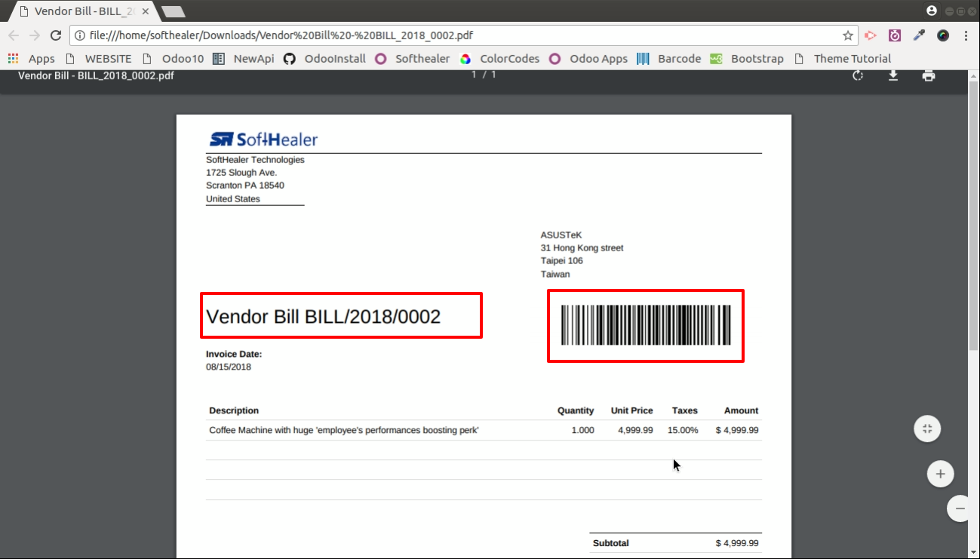980x559 pixels.
Task: Click the 31 Hong Kong street address
Action: (582, 247)
